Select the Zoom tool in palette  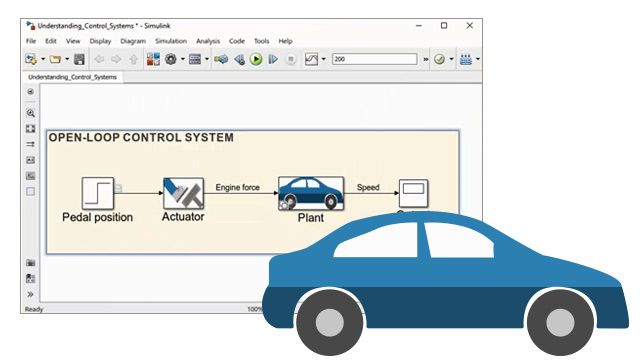point(31,113)
